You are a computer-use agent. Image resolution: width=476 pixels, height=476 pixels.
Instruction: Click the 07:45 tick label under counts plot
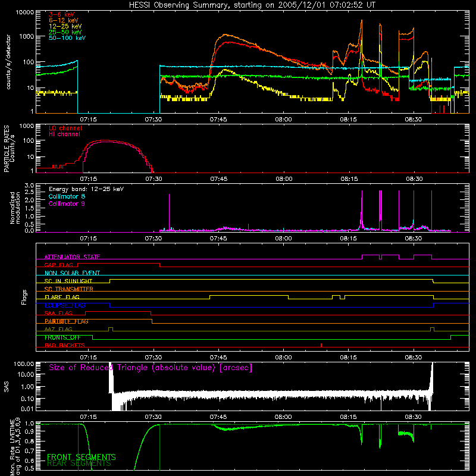coord(218,120)
